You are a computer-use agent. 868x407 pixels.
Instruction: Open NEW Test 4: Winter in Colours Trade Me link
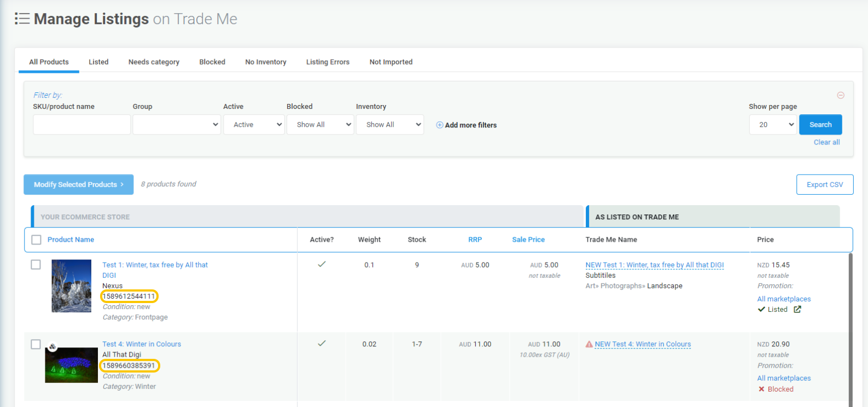[643, 344]
